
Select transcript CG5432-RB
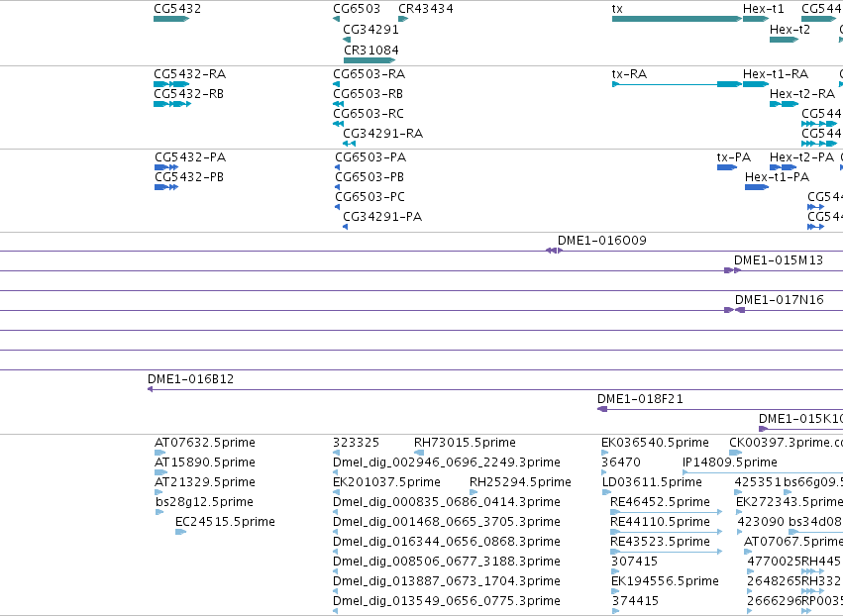coord(172,104)
